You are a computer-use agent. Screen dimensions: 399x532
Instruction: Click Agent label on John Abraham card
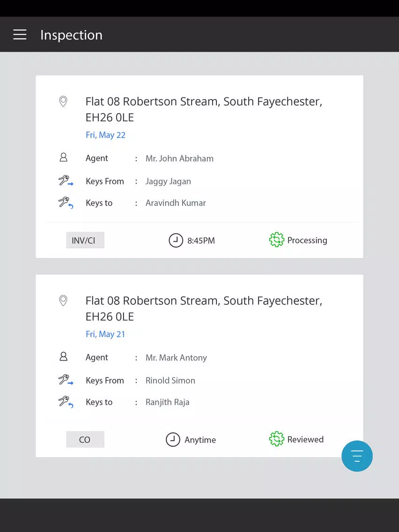(96, 158)
